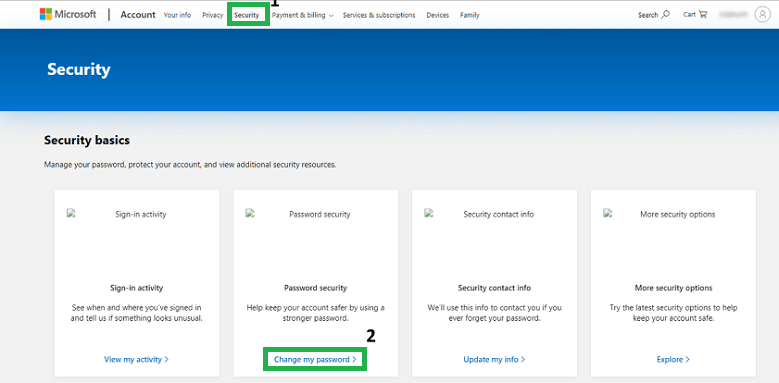The height and width of the screenshot is (383, 779).
Task: Open the account profile avatar
Action: (x=762, y=14)
